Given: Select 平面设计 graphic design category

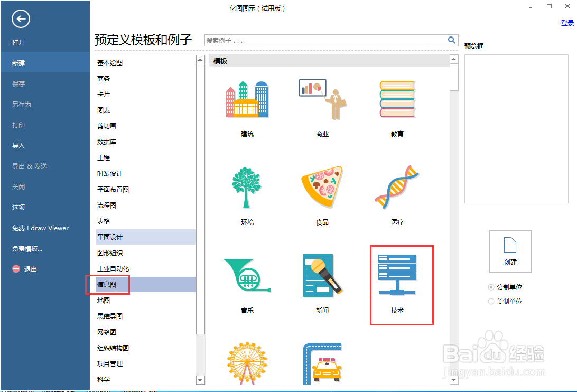Looking at the screenshot, I should click(145, 237).
